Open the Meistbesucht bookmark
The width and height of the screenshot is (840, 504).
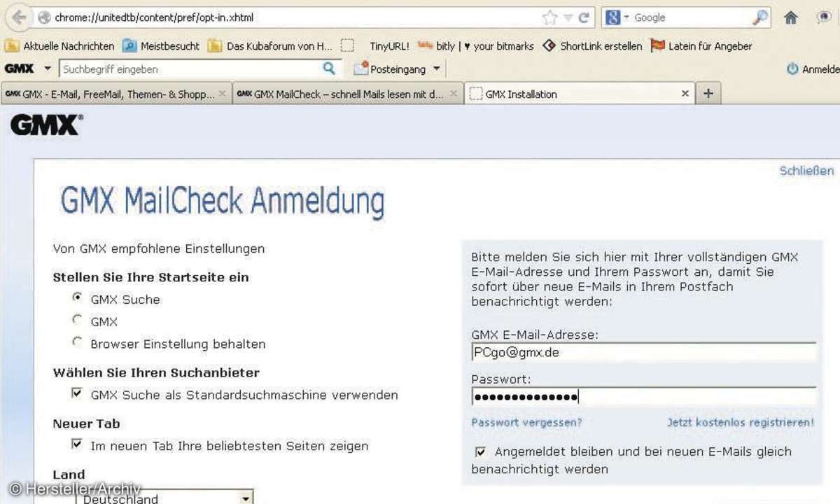point(161,46)
